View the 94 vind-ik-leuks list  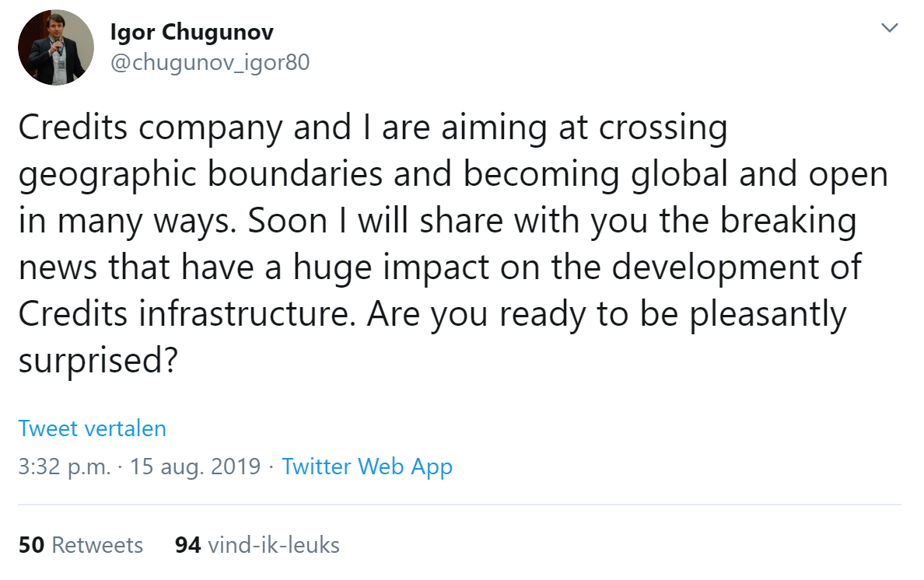coord(257,545)
